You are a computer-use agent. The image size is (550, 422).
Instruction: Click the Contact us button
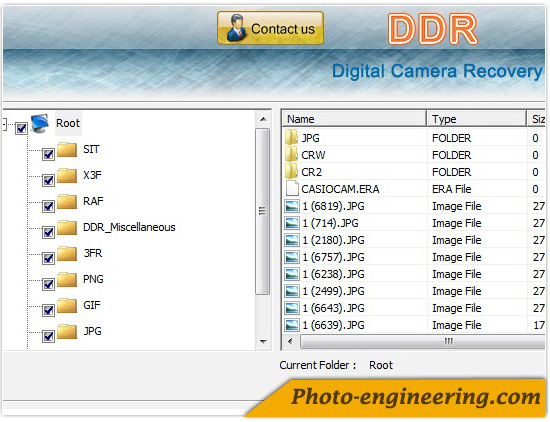point(270,28)
